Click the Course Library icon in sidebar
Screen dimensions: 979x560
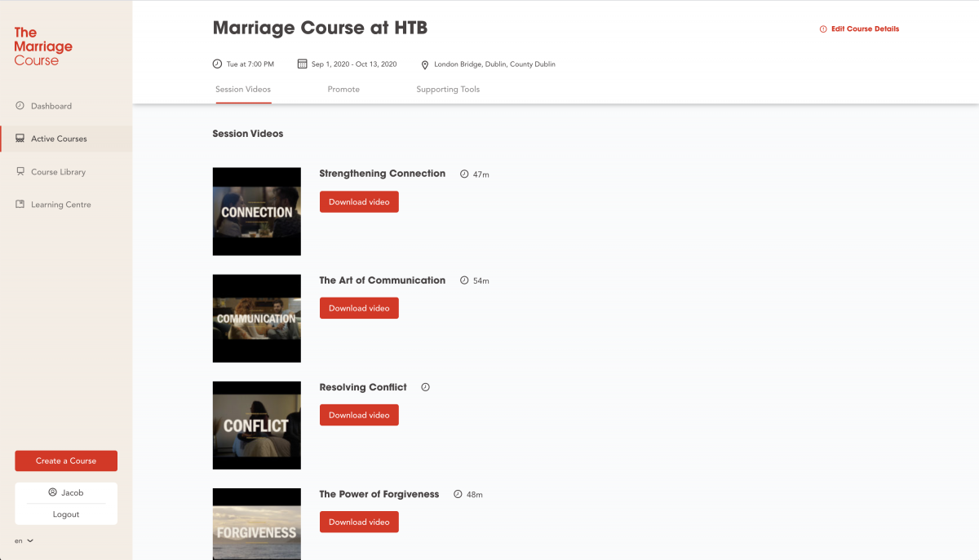pyautogui.click(x=20, y=172)
